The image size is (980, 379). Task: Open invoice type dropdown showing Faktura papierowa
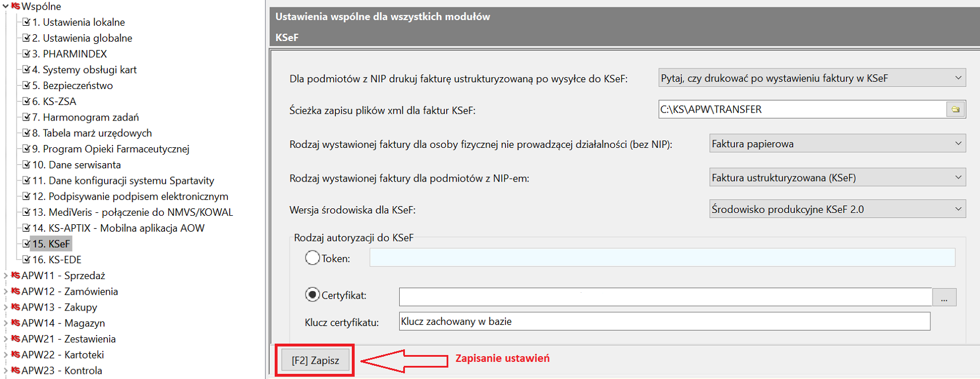(x=837, y=144)
